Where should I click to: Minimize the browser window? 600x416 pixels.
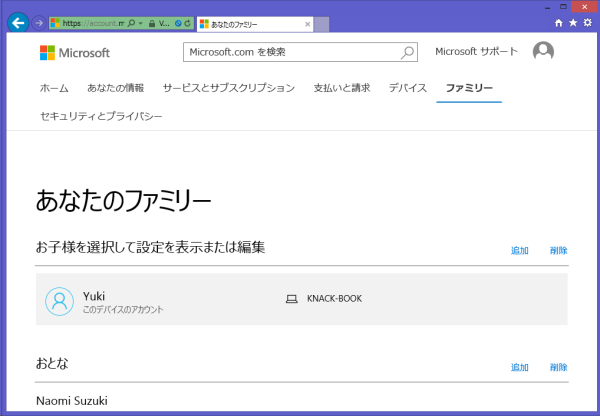pyautogui.click(x=548, y=7)
